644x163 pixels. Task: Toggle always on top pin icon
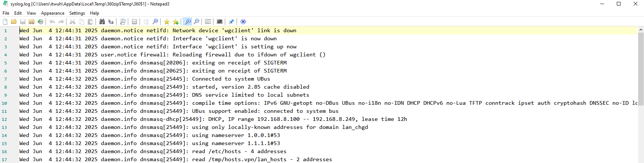(x=231, y=22)
